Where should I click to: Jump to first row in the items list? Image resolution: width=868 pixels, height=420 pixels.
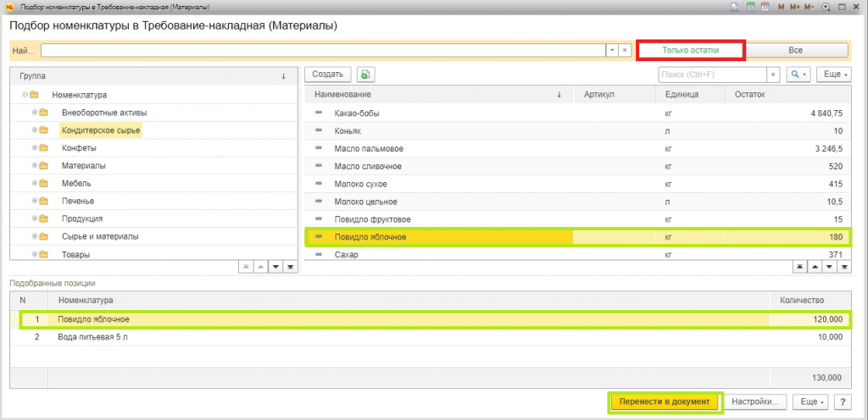[x=799, y=267]
